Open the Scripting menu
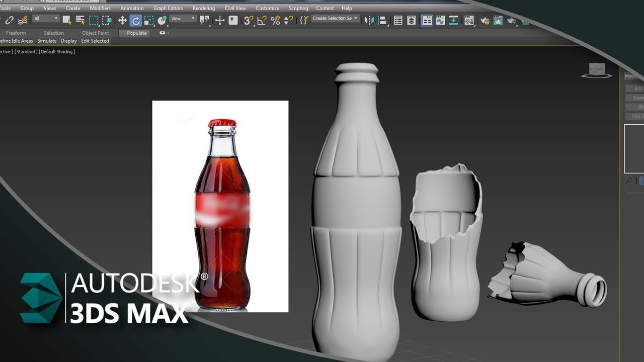This screenshot has width=644, height=362. click(x=298, y=8)
